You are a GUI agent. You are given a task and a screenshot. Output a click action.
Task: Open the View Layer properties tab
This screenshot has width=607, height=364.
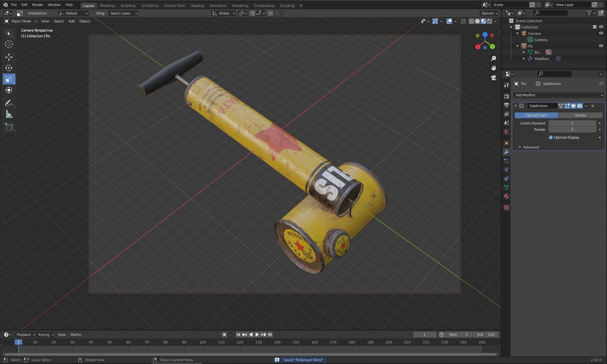[507, 114]
